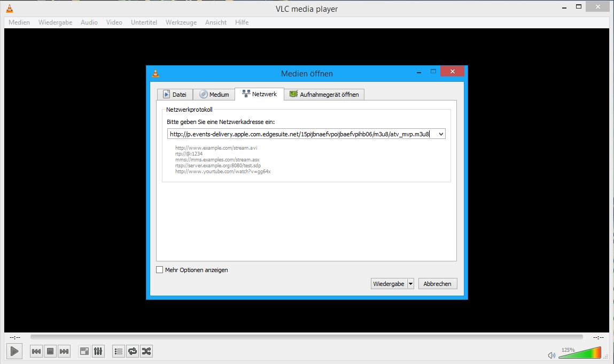Click 'Bitte geben Sie eine Netzwerkadresse ein' label
The image size is (614, 364).
click(221, 122)
